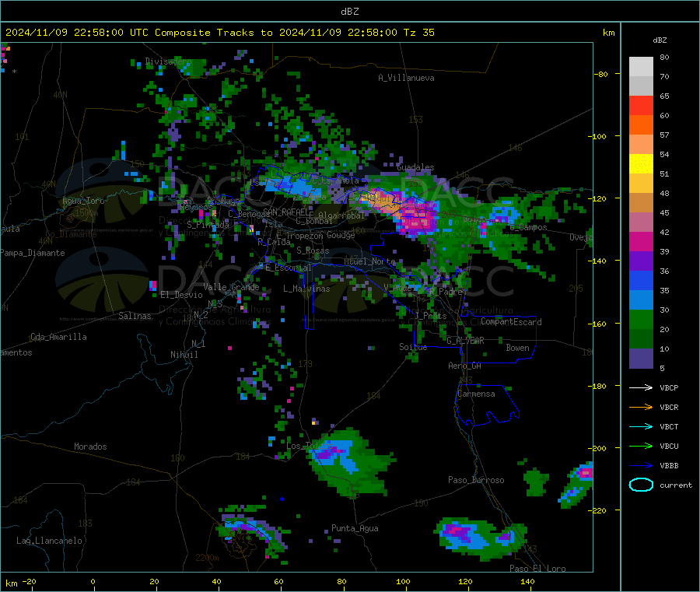This screenshot has height=592, width=700.
Task: Click the cyan 'current' ellipse legend icon
Action: click(641, 485)
